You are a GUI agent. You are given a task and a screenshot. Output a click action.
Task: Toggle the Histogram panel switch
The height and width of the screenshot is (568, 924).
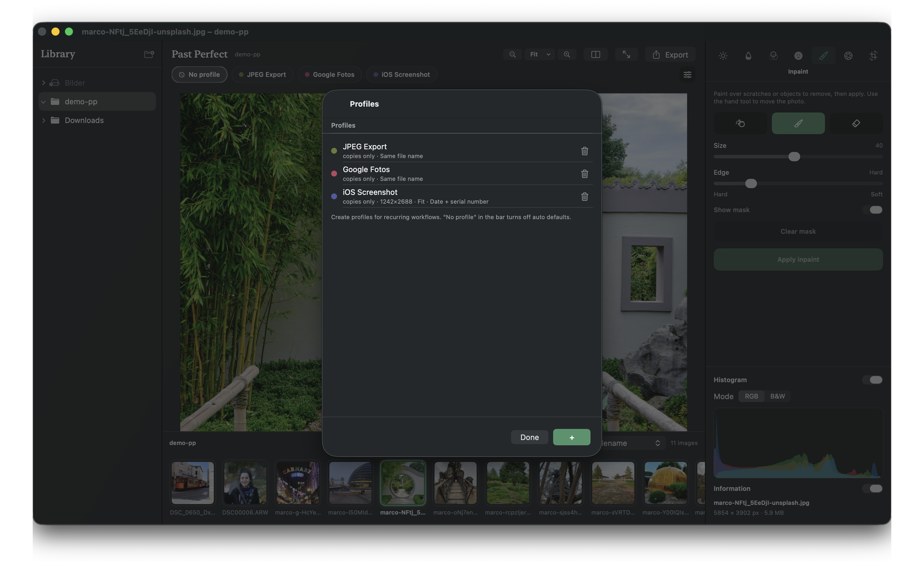[x=873, y=380]
